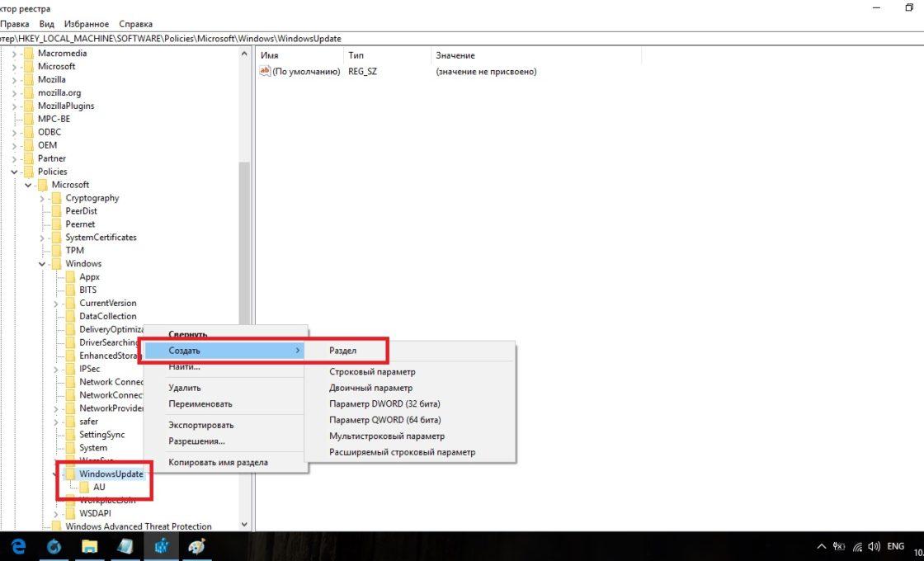The image size is (924, 561).
Task: Choose Двоичный параметр in submenu
Action: point(370,388)
